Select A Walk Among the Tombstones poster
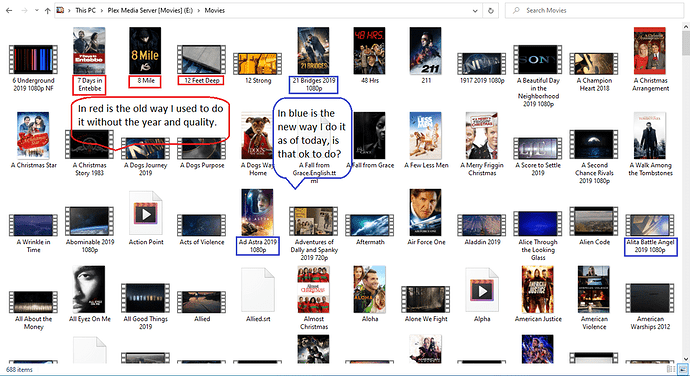The height and width of the screenshot is (376, 690). click(650, 135)
